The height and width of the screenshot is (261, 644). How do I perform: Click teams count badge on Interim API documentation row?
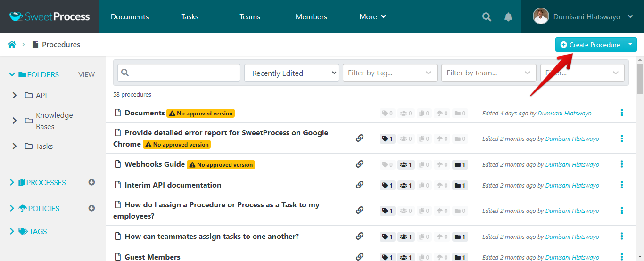[x=406, y=186]
